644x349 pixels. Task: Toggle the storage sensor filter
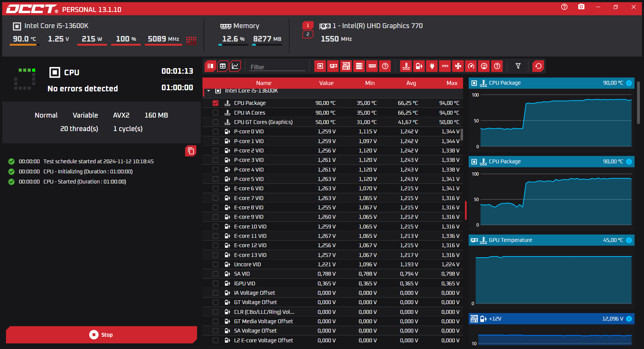click(x=359, y=66)
